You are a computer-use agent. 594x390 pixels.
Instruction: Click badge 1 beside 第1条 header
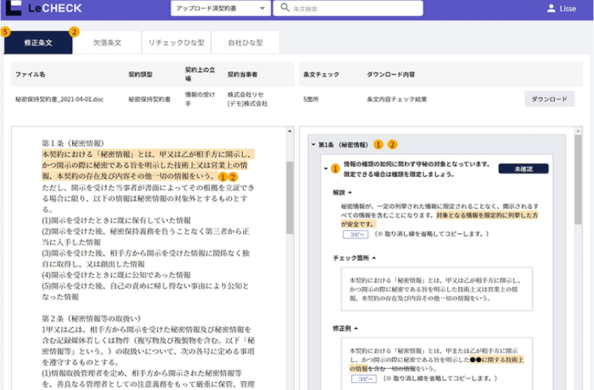coord(378,144)
